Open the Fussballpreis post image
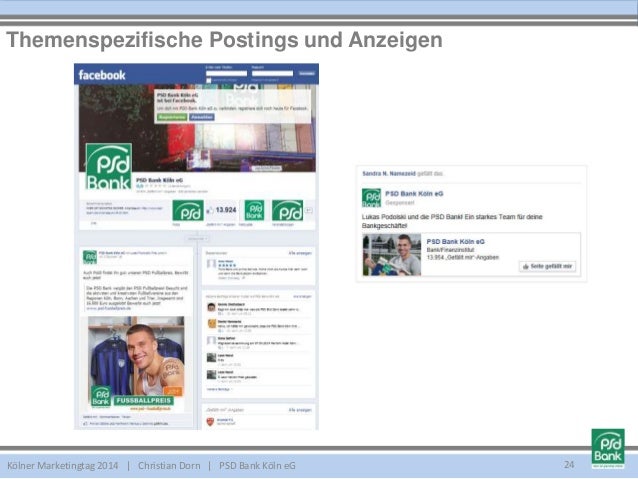Image resolution: width=638 pixels, height=479 pixels. coord(136,364)
